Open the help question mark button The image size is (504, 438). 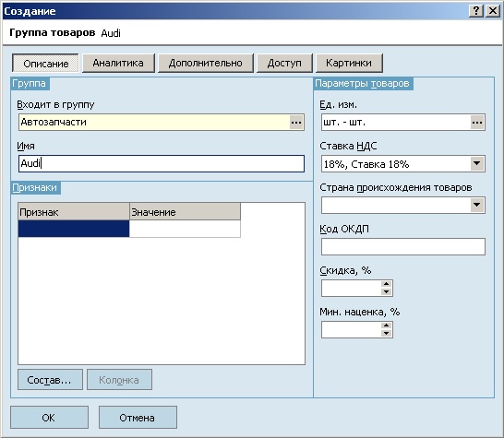pos(476,11)
